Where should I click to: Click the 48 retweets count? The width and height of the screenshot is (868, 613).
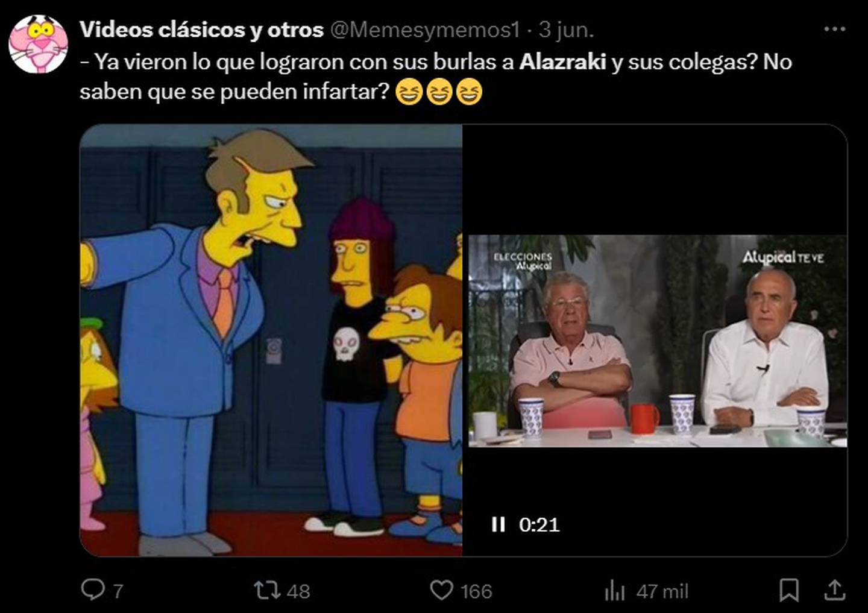click(x=298, y=591)
